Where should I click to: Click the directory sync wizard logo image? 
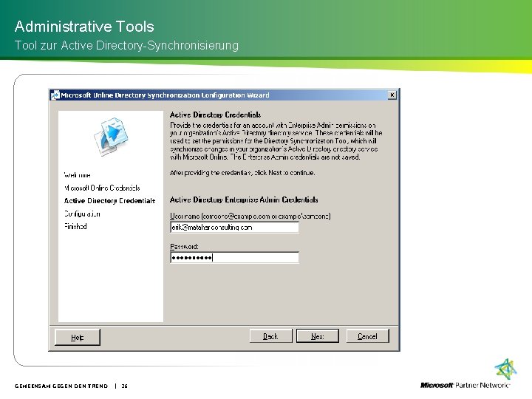tap(111, 137)
